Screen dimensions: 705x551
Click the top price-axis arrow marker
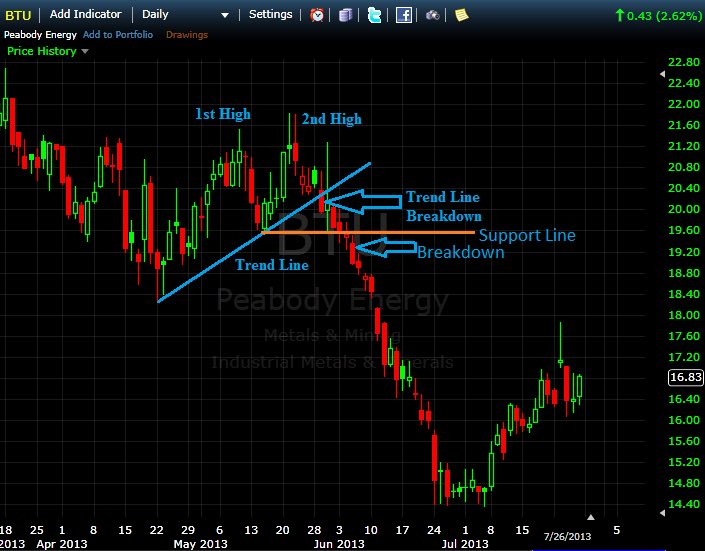(662, 74)
